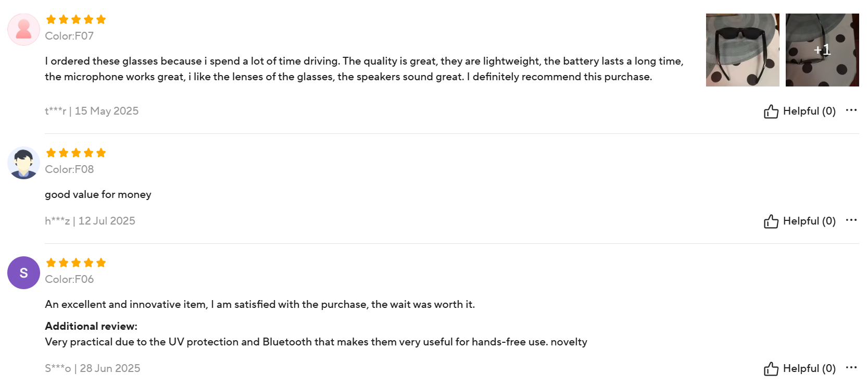Click cartoon avatar of second reviewer
The height and width of the screenshot is (385, 868).
pyautogui.click(x=23, y=163)
